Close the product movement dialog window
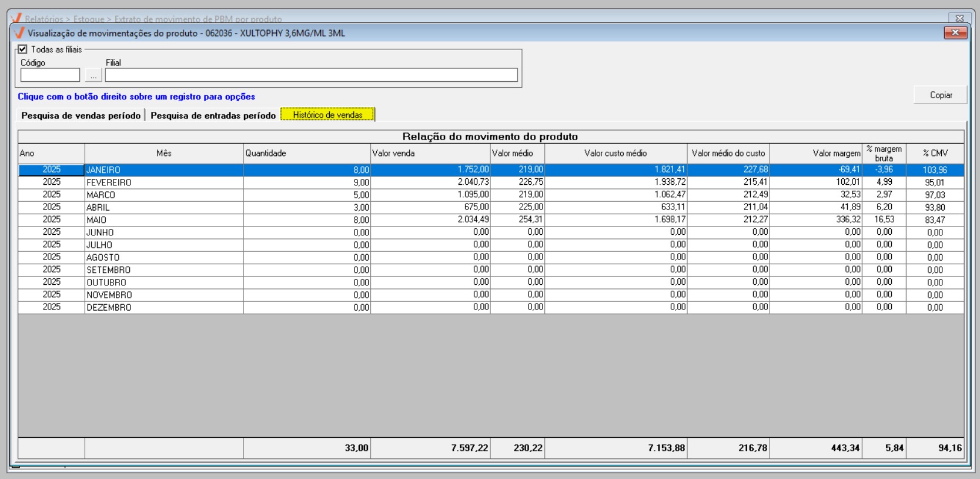Screen dimensions: 980x479 pyautogui.click(x=955, y=33)
